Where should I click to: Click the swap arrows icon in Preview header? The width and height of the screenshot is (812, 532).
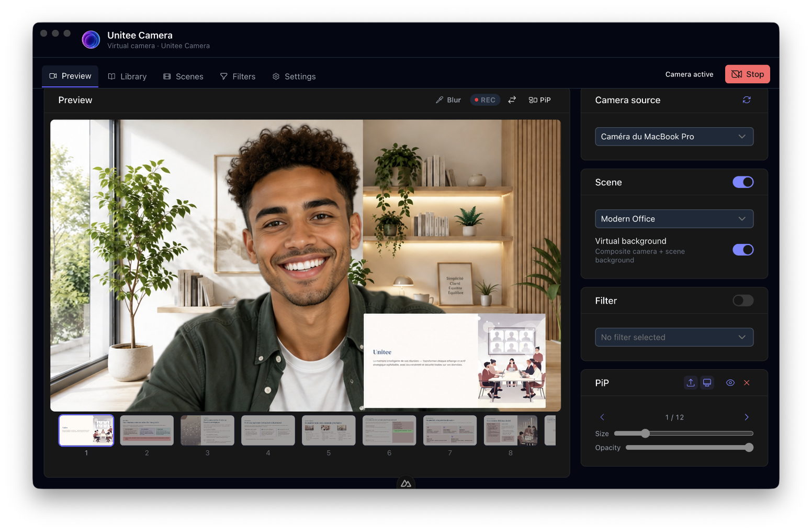pos(512,100)
